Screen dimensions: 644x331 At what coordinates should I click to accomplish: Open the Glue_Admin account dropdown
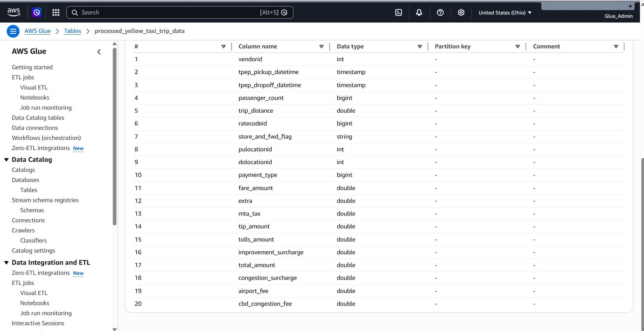(x=619, y=16)
